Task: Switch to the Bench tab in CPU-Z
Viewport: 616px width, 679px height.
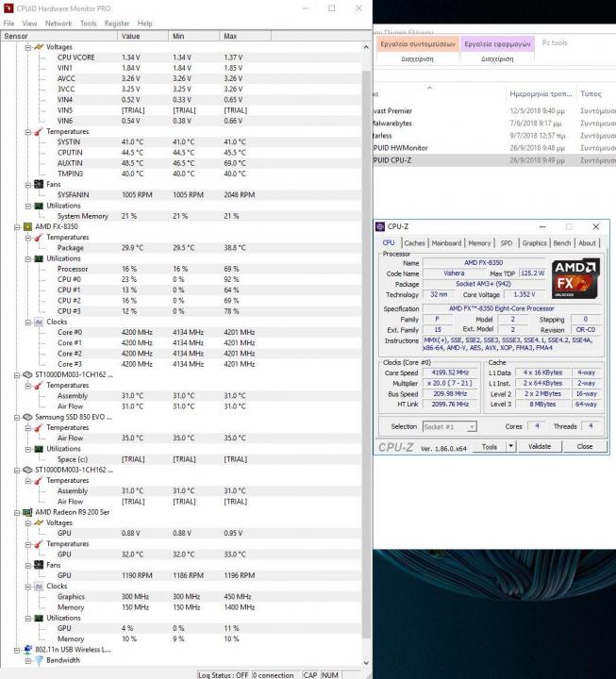Action: pos(562,243)
